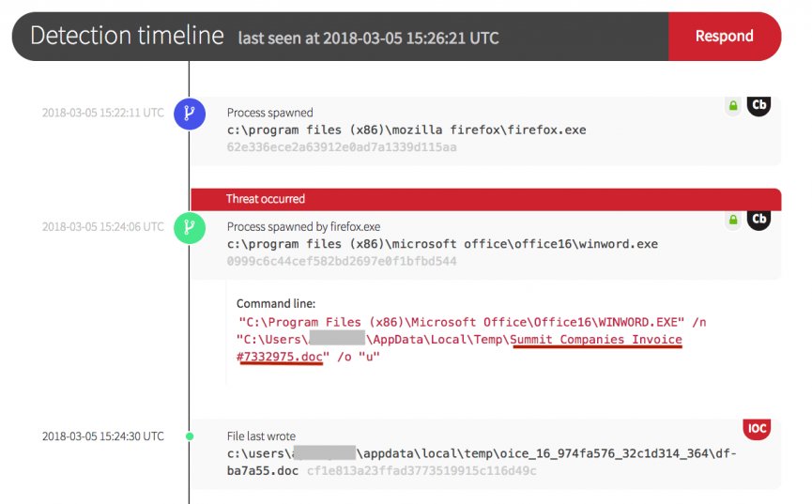
Task: Click the red Threat occurred banner
Action: (485, 199)
